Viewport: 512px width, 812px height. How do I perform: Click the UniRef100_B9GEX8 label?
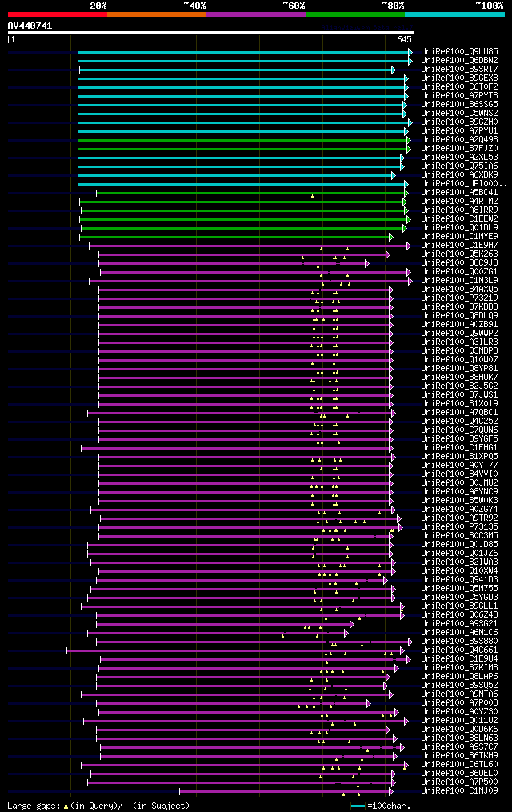(459, 78)
